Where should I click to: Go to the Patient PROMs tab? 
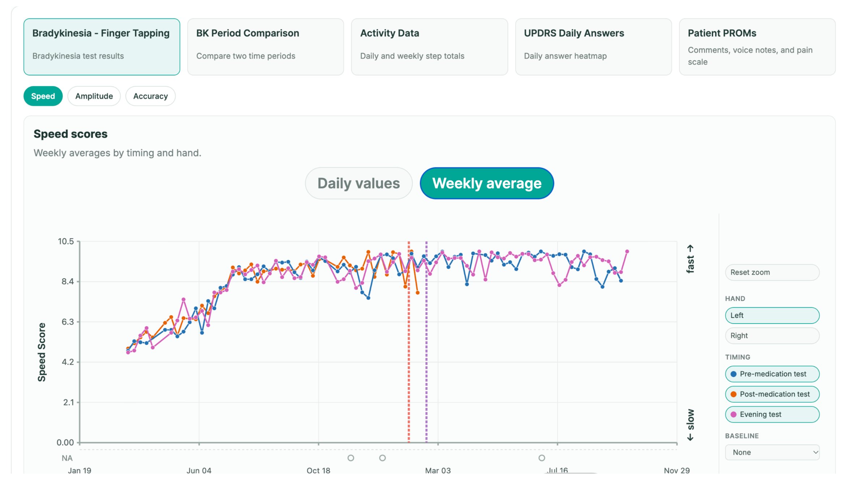tap(757, 47)
